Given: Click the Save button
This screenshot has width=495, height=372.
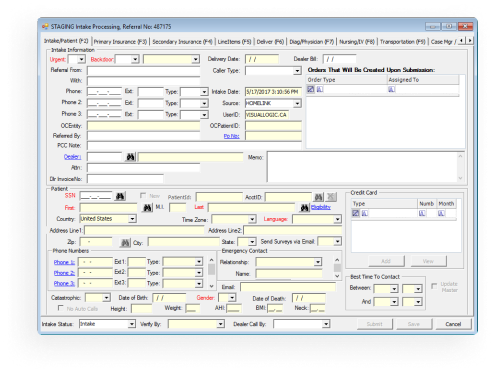Looking at the screenshot, I should (x=414, y=324).
